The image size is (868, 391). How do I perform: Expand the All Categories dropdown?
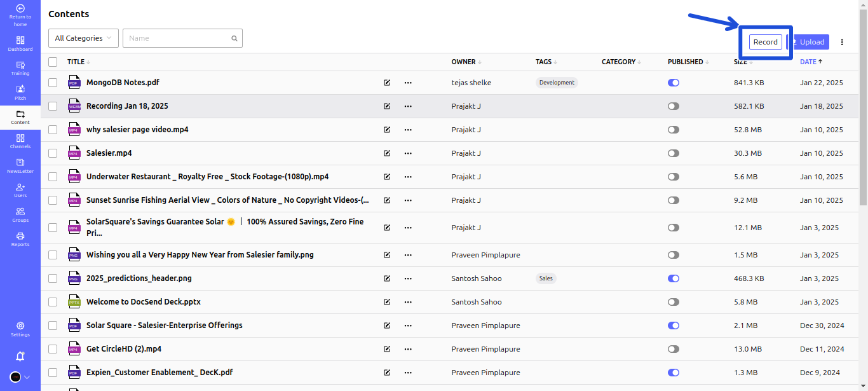[83, 38]
